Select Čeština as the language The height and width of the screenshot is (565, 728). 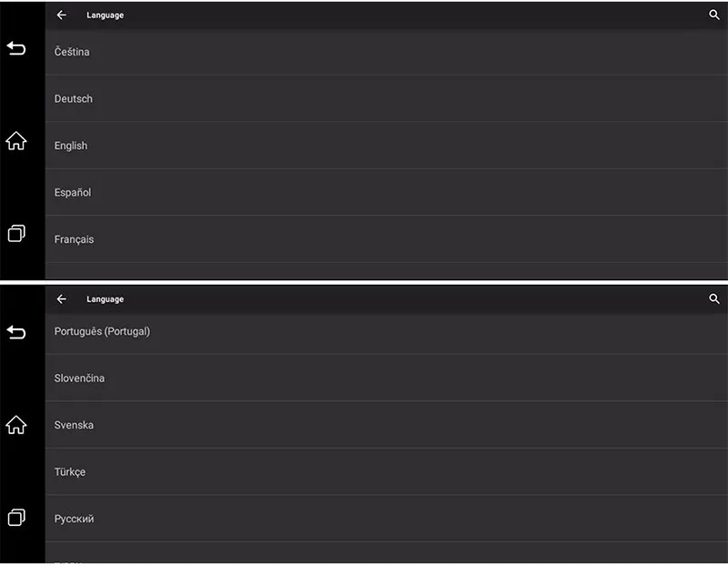coord(386,52)
